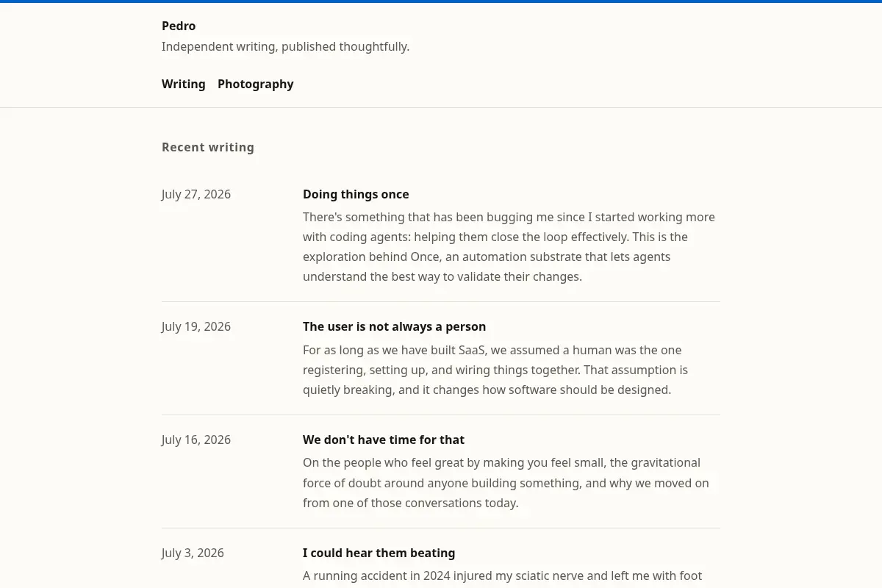Click the excerpt about coding agents and Once
Screen dimensions: 882x588
tap(509, 247)
